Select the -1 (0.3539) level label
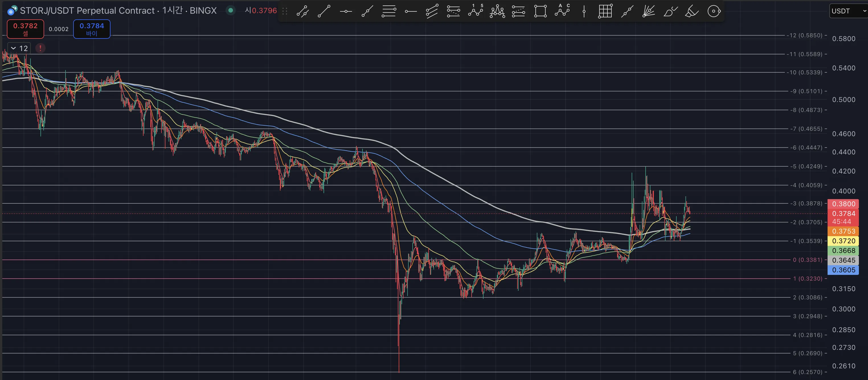 [x=807, y=241]
